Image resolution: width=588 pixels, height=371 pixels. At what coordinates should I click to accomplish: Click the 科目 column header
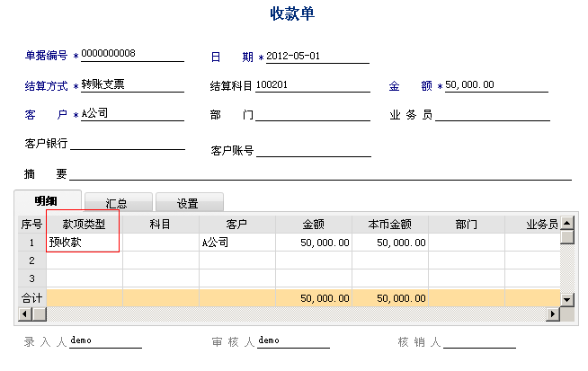161,224
